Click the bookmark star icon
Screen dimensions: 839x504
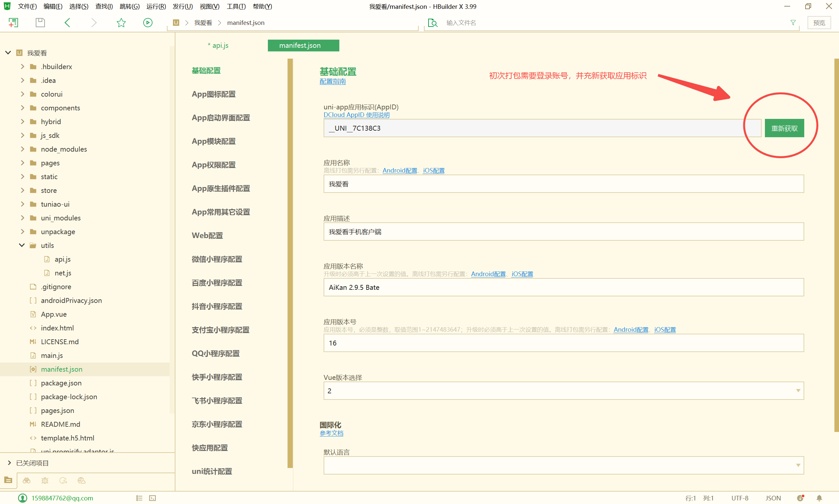tap(121, 23)
